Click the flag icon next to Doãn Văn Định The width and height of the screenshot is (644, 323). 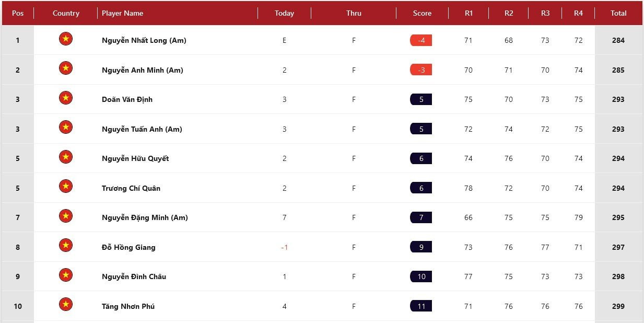(x=65, y=98)
